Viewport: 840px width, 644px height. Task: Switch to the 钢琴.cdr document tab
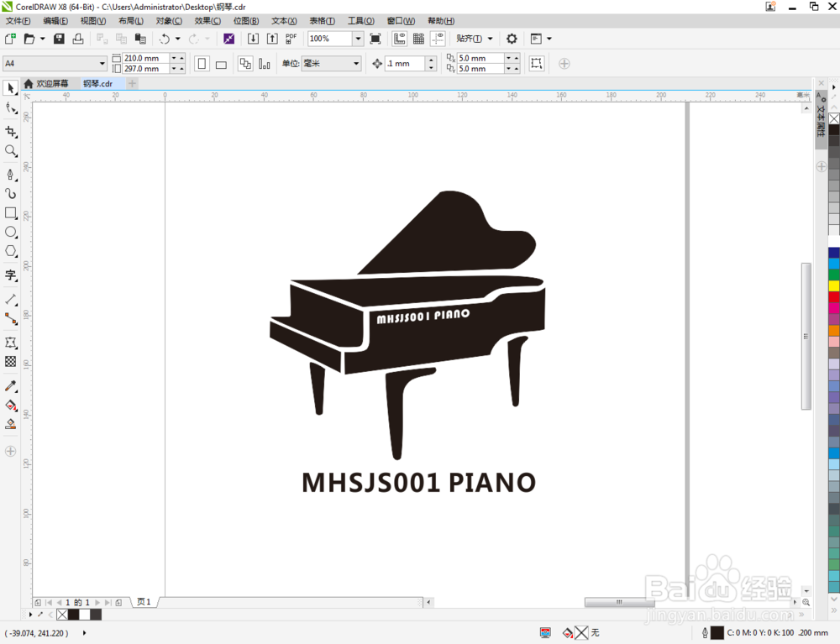98,83
